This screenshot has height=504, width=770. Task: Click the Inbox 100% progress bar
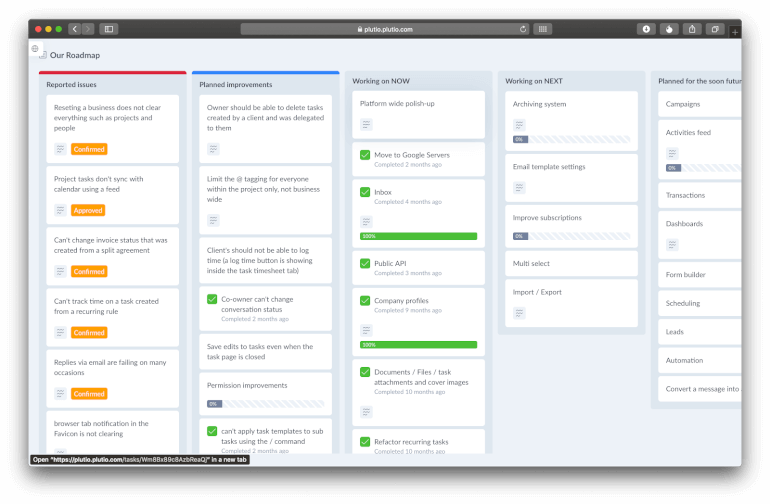[418, 236]
